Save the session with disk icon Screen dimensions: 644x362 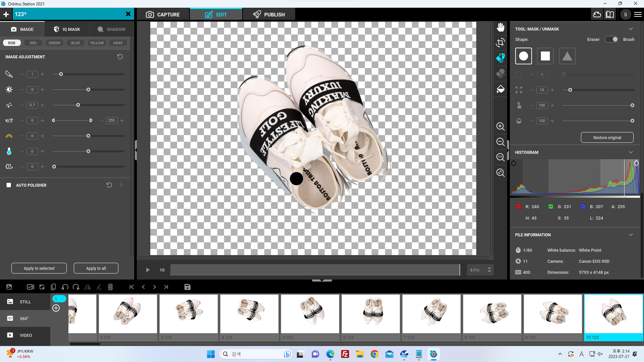click(187, 287)
